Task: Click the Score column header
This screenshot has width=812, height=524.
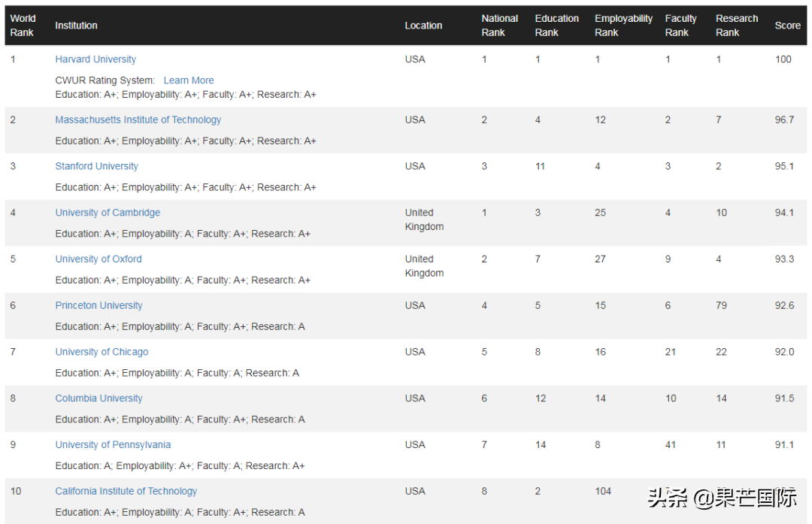Action: [787, 26]
